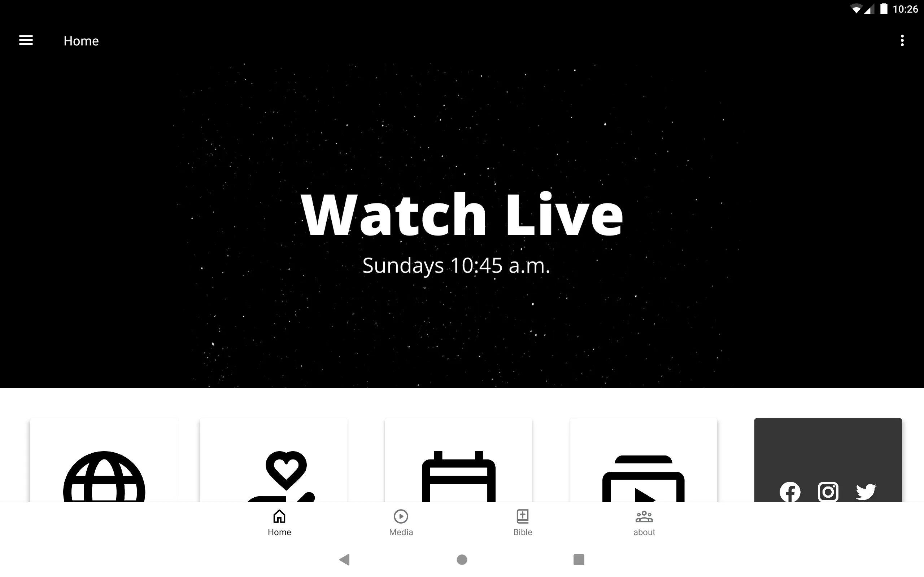This screenshot has width=924, height=577.
Task: Tap the Instagram social icon
Action: click(x=828, y=492)
